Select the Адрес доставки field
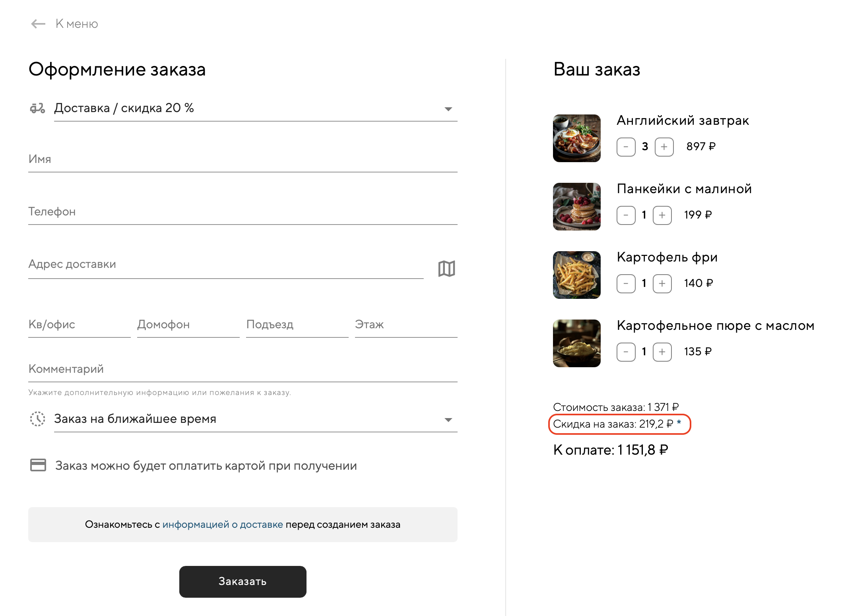842x616 pixels. (x=225, y=265)
